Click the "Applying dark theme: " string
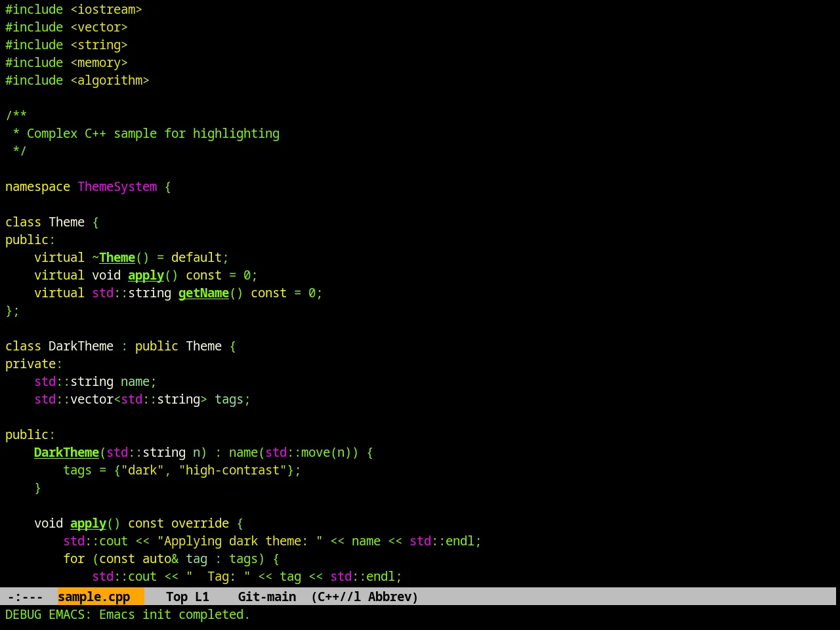The image size is (840, 630). 240,541
